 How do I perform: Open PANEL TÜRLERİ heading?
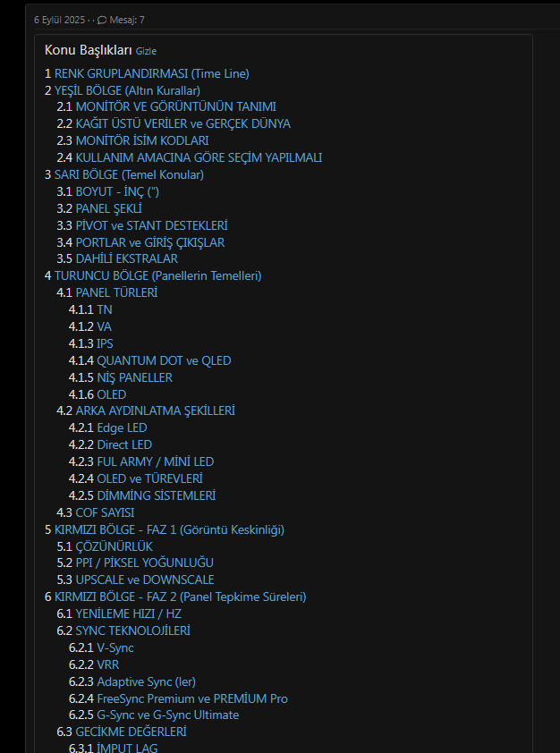coord(116,292)
